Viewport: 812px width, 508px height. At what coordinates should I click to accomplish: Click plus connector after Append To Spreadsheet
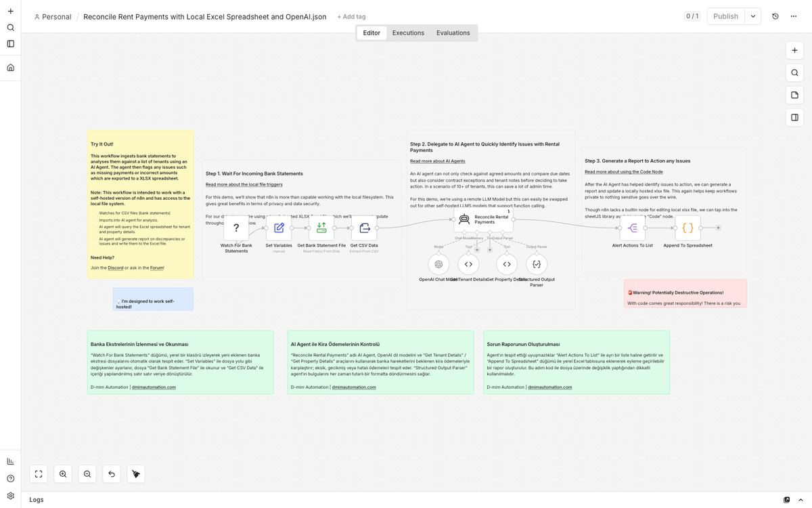(x=718, y=228)
